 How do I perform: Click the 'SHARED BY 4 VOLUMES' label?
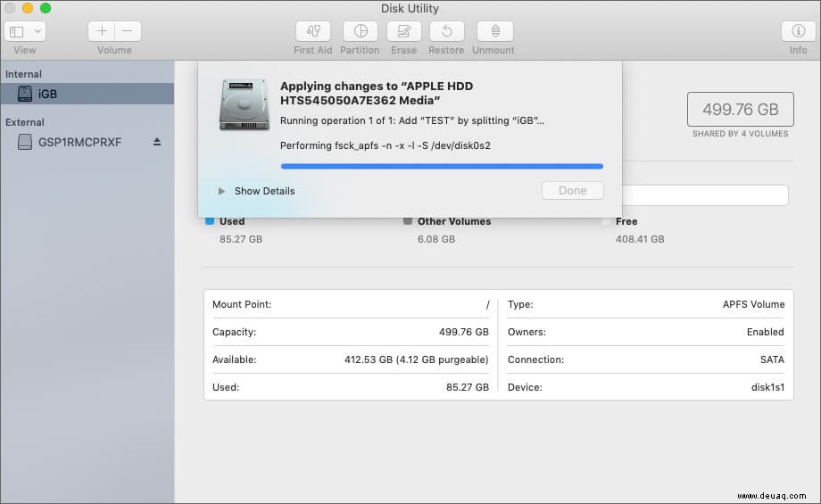pyautogui.click(x=741, y=134)
